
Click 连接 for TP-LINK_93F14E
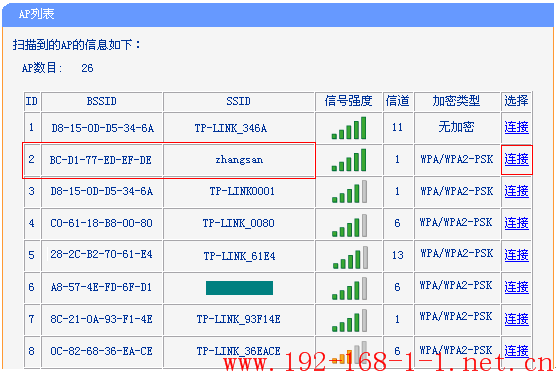[516, 319]
